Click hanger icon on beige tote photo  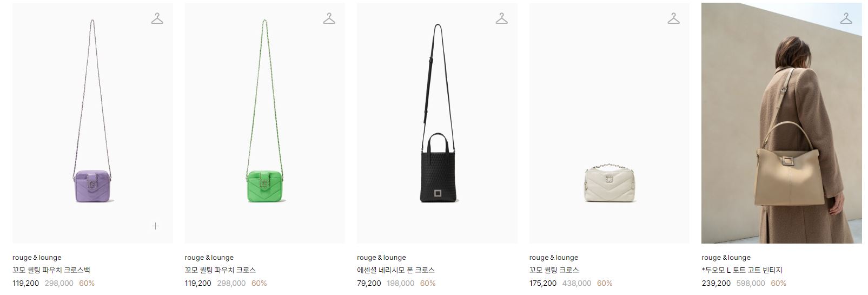tap(846, 18)
